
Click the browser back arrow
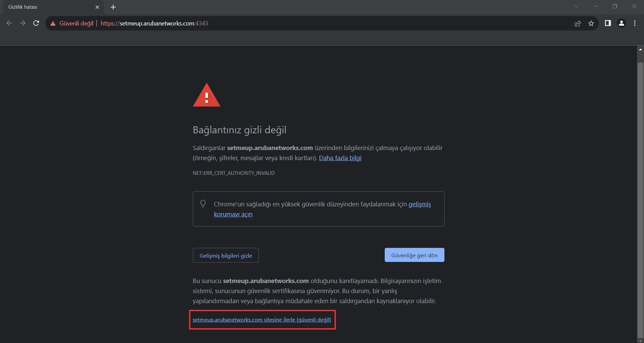click(9, 23)
